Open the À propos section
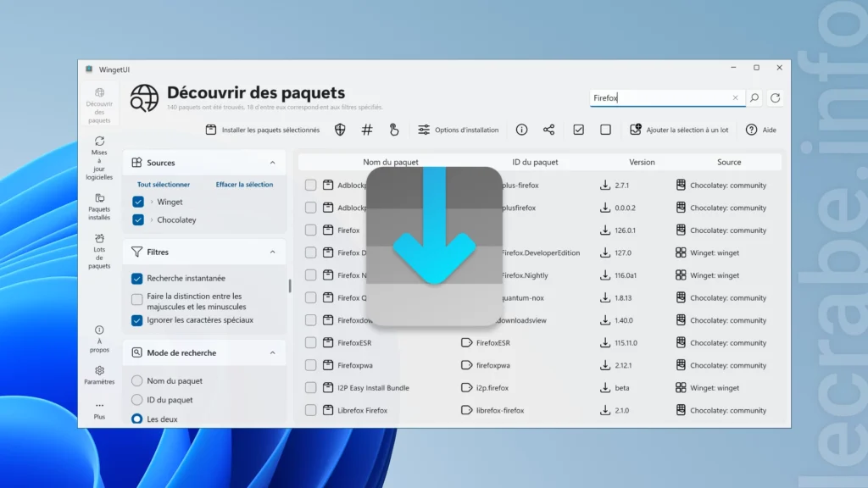This screenshot has height=488, width=868. point(100,336)
